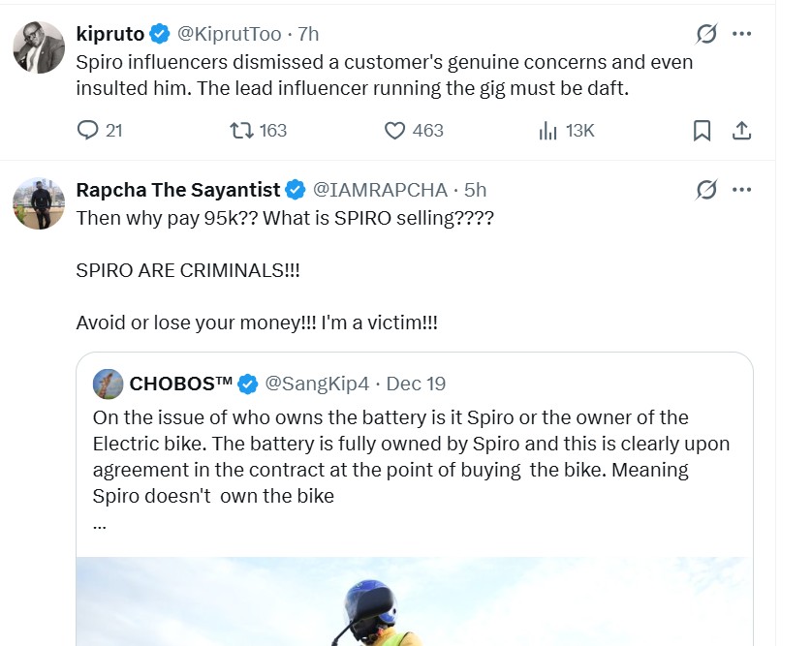This screenshot has width=812, height=646.
Task: Bookmark kipruto's tweet
Action: 703,131
